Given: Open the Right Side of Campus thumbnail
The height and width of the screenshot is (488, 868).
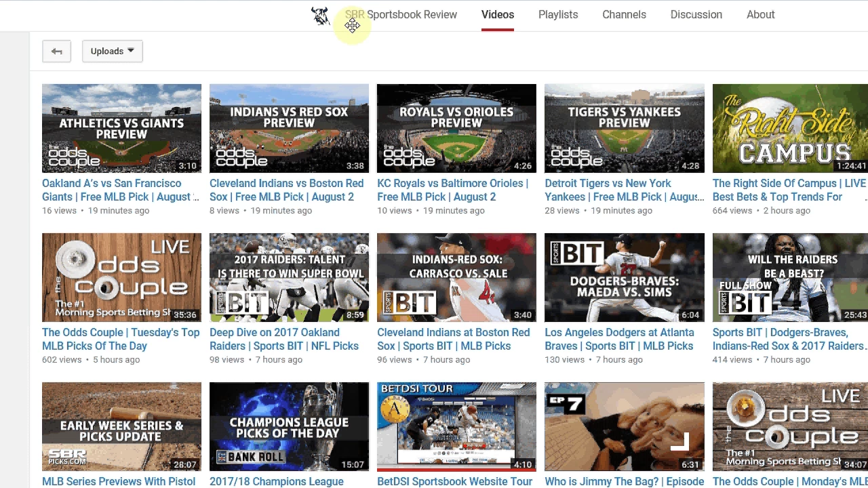Looking at the screenshot, I should click(x=790, y=128).
